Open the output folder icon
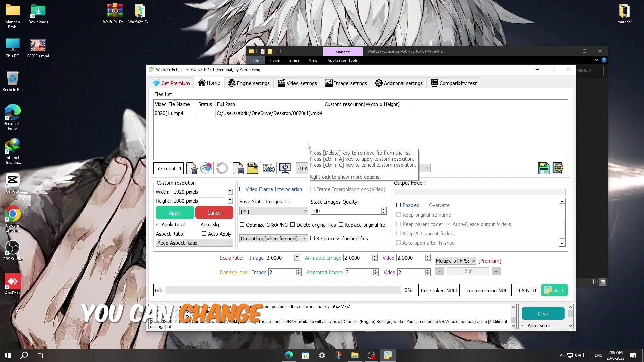This screenshot has width=644, height=362. pos(253,168)
